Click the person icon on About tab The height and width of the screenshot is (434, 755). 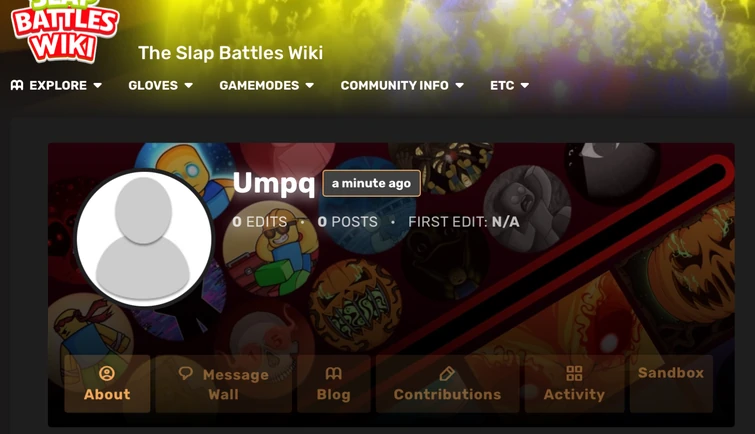tap(107, 373)
